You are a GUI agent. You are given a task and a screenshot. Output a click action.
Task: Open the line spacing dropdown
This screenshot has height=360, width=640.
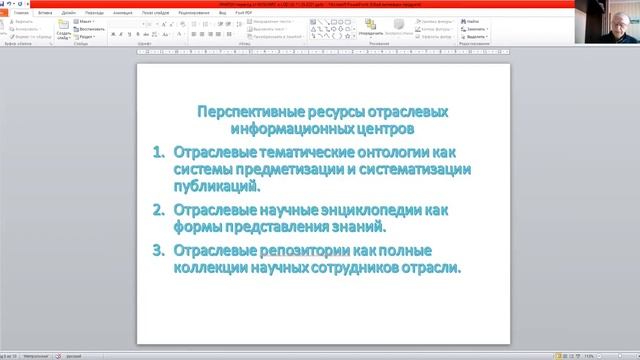239,24
